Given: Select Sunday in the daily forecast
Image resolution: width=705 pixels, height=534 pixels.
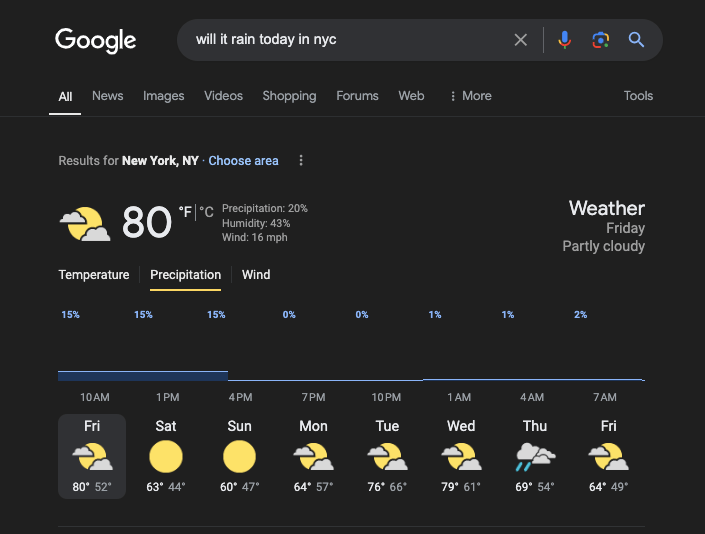Looking at the screenshot, I should point(240,455).
